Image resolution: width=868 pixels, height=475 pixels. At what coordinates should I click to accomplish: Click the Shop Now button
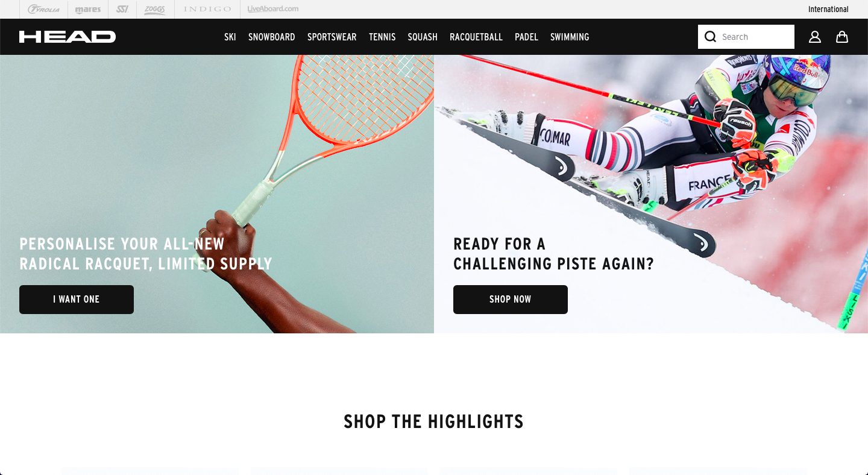(x=511, y=300)
